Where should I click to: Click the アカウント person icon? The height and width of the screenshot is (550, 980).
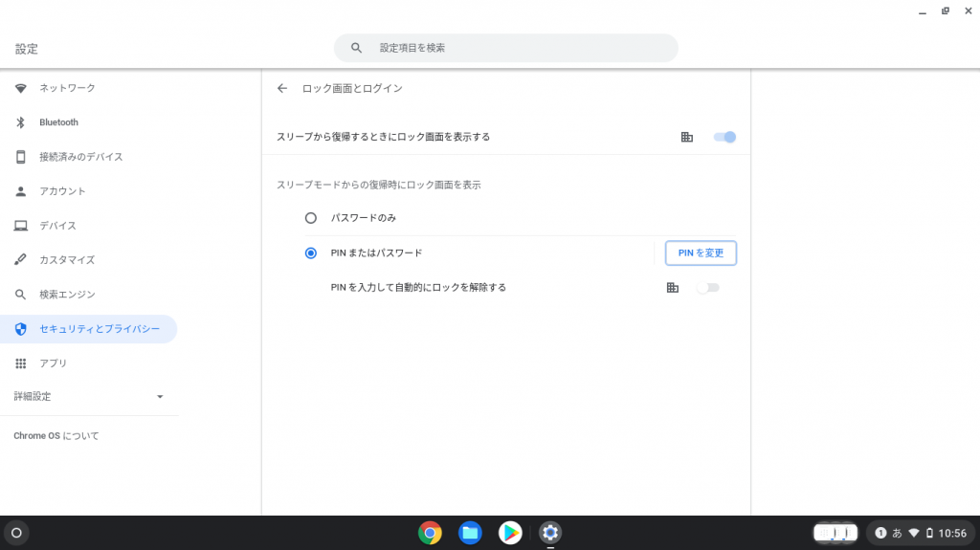21,191
